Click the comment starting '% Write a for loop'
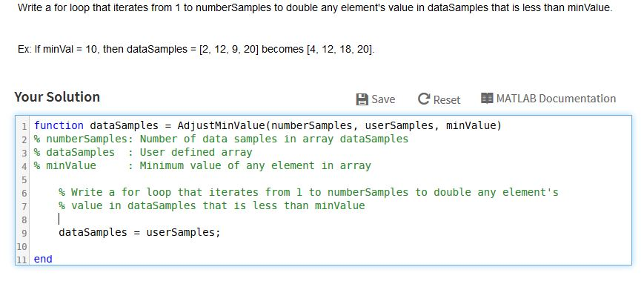The width and height of the screenshot is (644, 287). coord(308,192)
